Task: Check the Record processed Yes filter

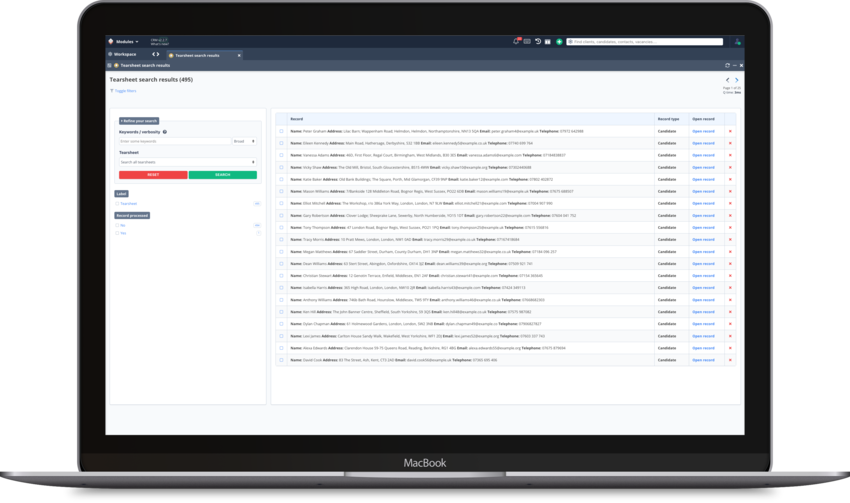Action: (x=117, y=233)
